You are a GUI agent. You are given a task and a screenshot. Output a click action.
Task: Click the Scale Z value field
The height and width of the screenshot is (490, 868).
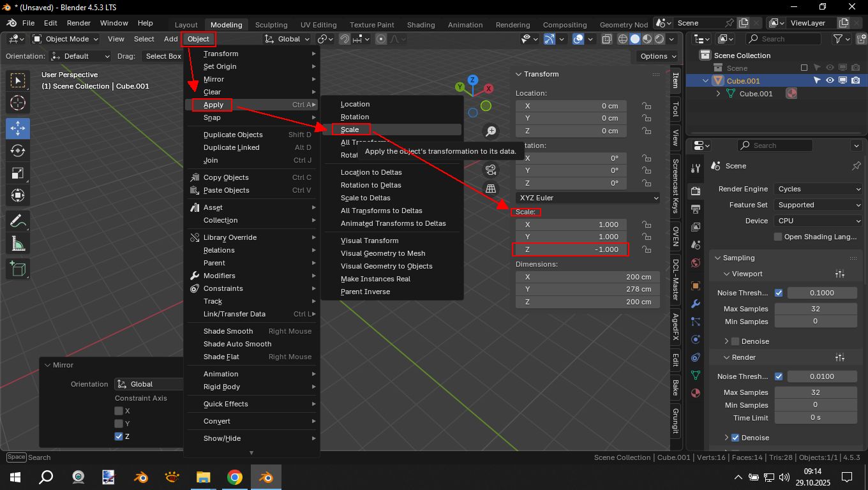571,249
